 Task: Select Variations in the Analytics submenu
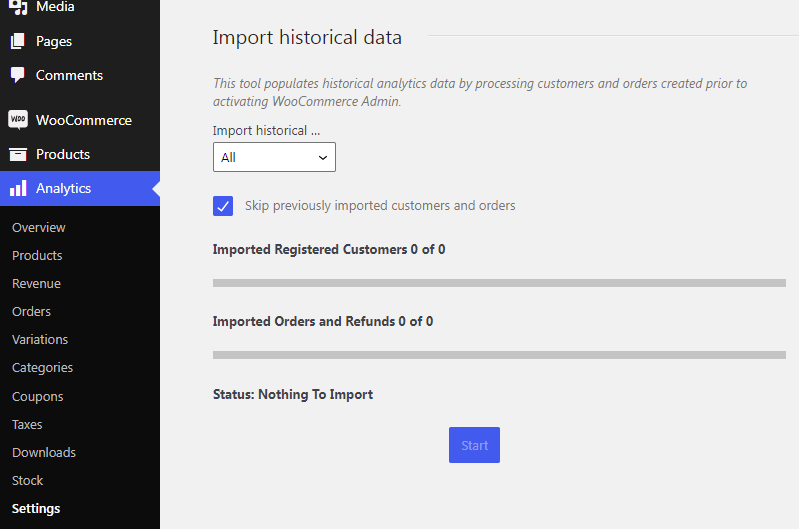tap(40, 340)
